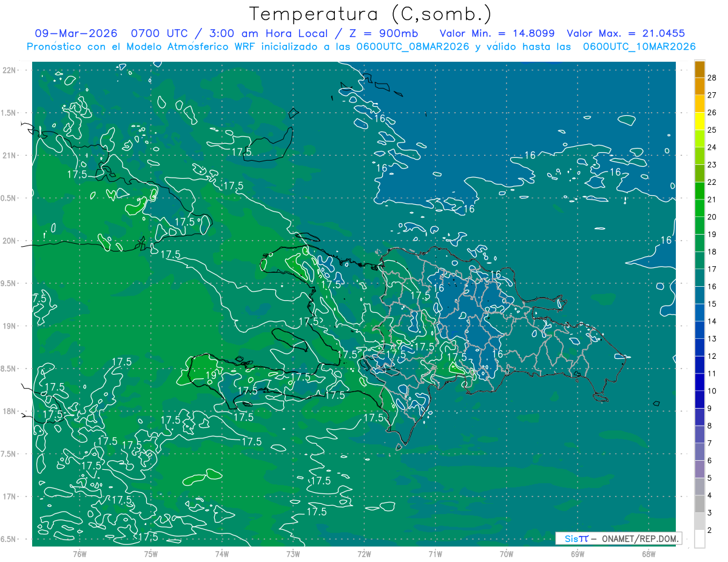Viewport: 728px width, 562px height.
Task: Click the '28' value on the color legend
Action: [x=712, y=78]
